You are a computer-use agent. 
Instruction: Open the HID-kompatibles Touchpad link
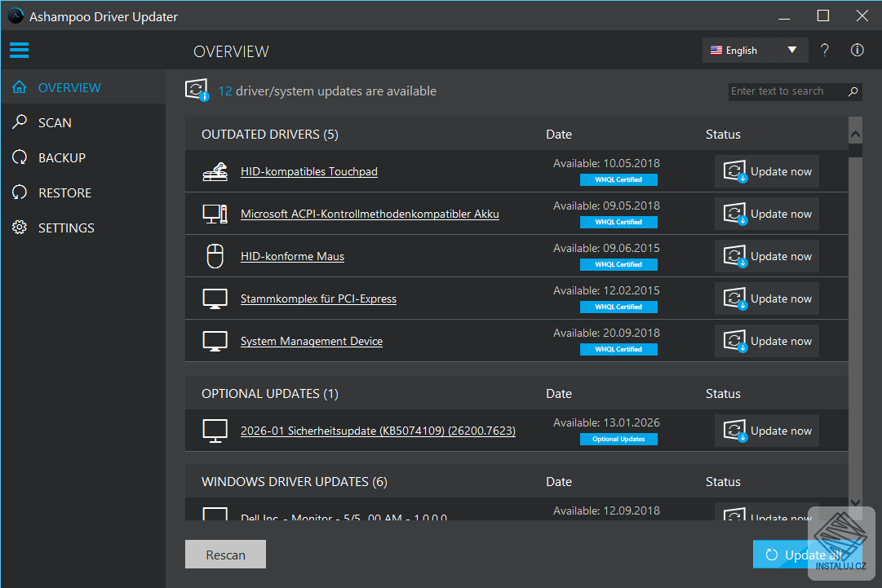click(x=308, y=171)
